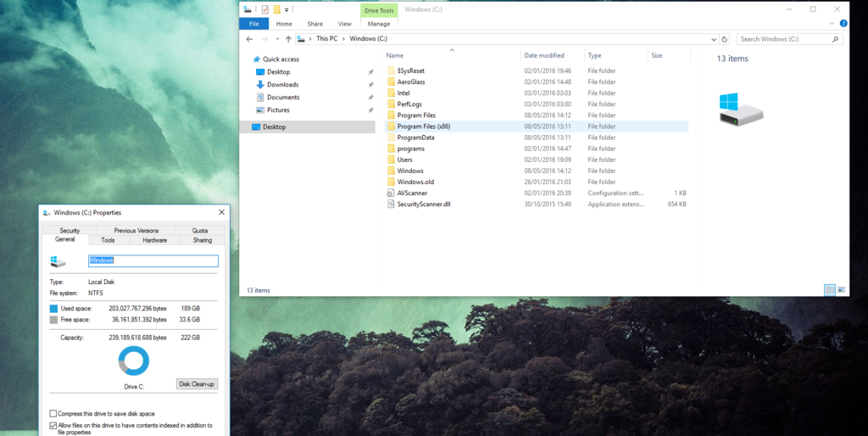Select the Program Files (x86) folder
The height and width of the screenshot is (436, 868).
pyautogui.click(x=537, y=126)
